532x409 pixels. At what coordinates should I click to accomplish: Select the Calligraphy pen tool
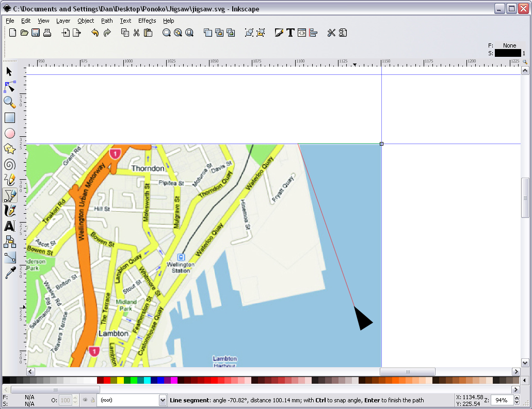pos(10,211)
